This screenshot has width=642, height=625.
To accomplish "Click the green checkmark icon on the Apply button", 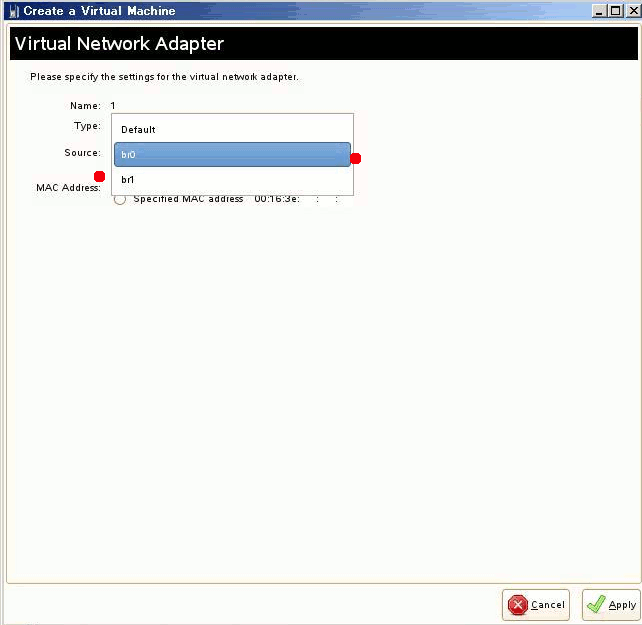I will pyautogui.click(x=596, y=604).
